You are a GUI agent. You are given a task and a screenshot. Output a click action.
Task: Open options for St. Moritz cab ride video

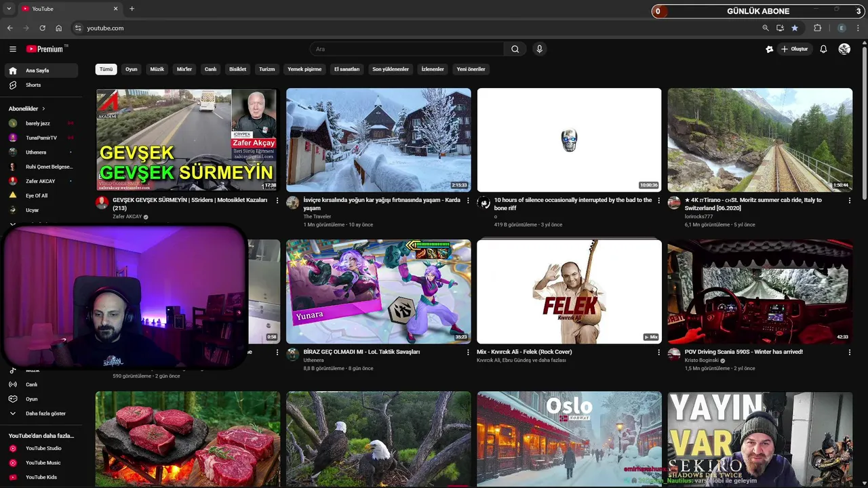(849, 201)
